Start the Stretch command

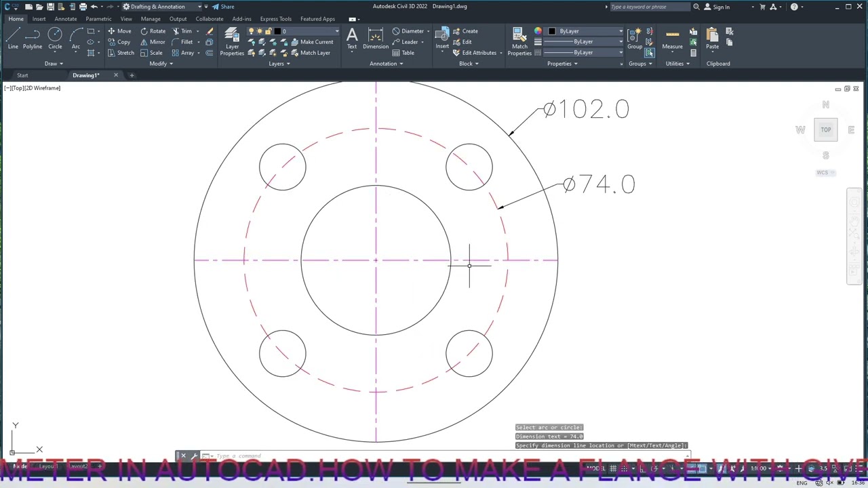click(x=121, y=53)
